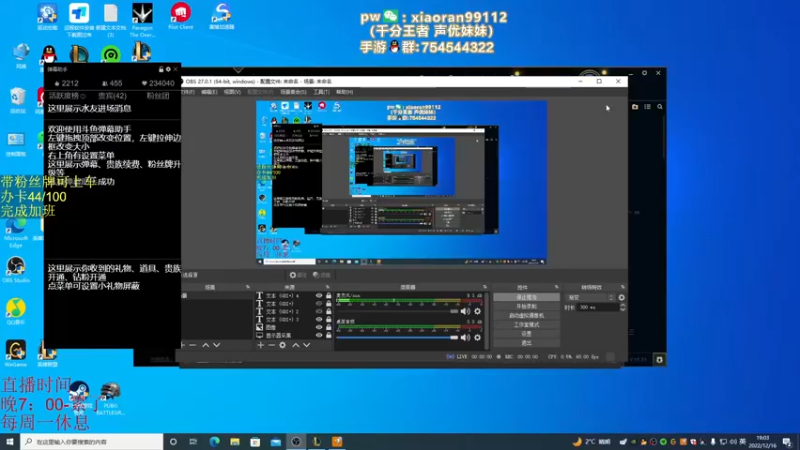
Task: Switch to 粉丝团 tab in danmaku helper
Action: pyautogui.click(x=158, y=96)
